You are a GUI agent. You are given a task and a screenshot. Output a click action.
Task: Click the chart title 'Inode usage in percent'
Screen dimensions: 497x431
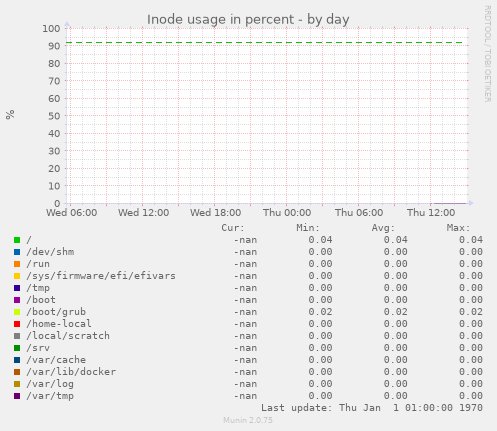point(220,20)
